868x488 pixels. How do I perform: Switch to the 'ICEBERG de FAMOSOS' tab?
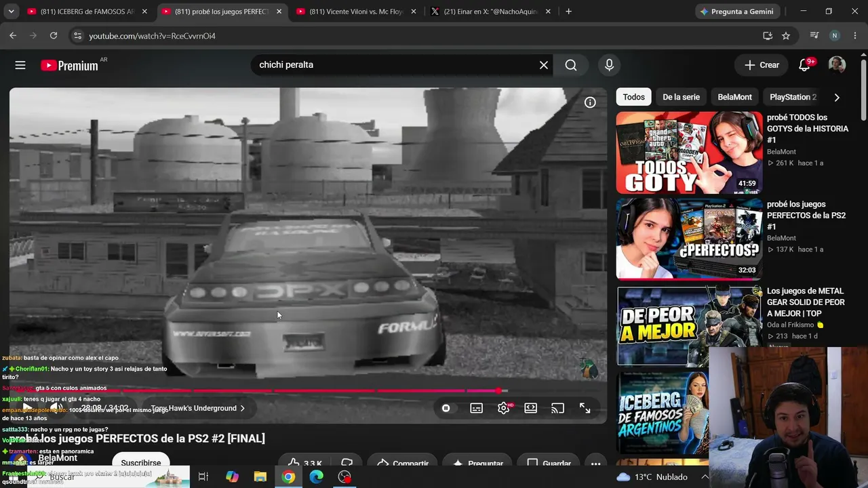pyautogui.click(x=86, y=12)
